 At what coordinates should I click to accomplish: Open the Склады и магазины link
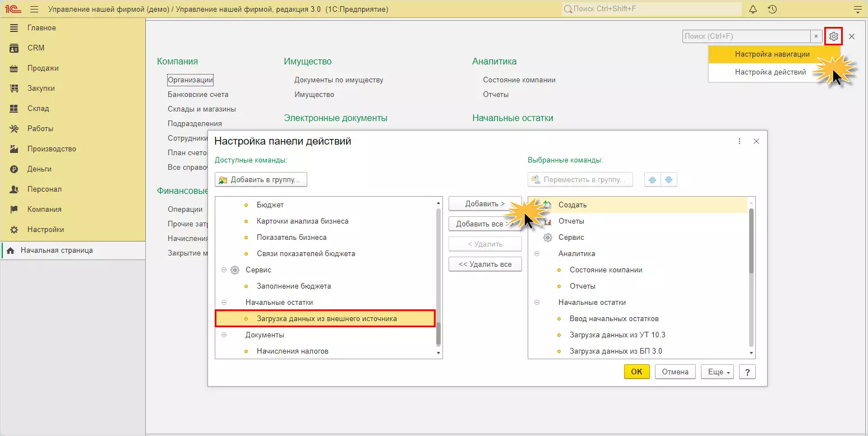(202, 109)
